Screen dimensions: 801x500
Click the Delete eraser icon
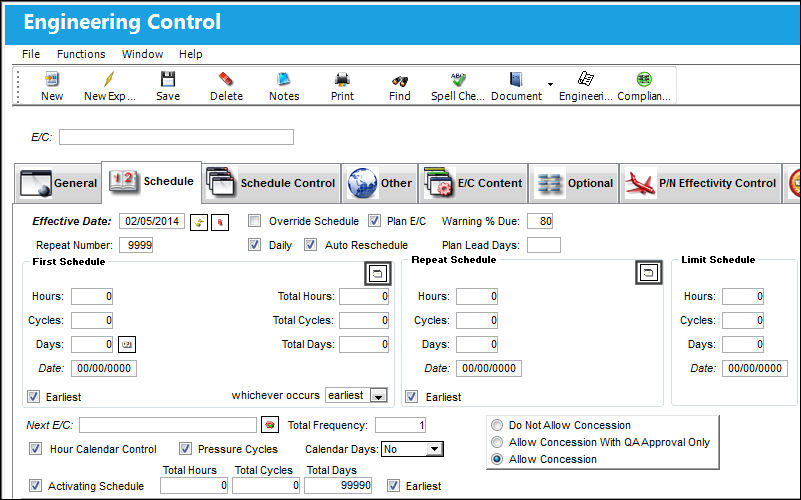pyautogui.click(x=226, y=79)
